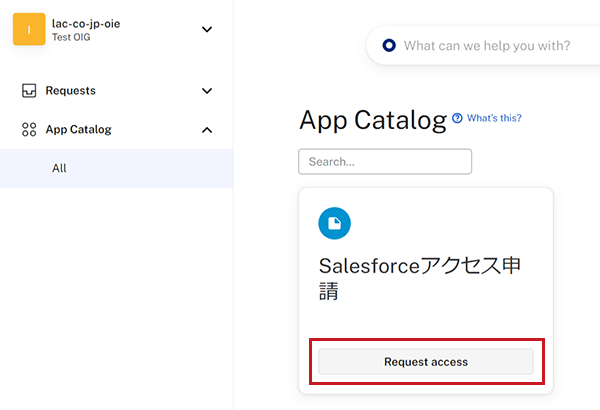Viewport: 600px width, 410px height.
Task: Click the 'What can we help you with?' field
Action: tap(487, 46)
